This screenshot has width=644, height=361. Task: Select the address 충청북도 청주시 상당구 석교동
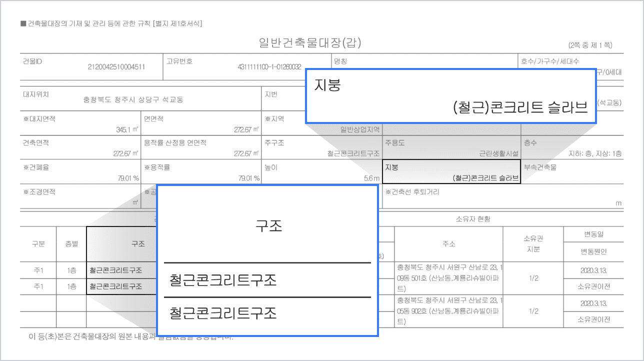pyautogui.click(x=133, y=99)
